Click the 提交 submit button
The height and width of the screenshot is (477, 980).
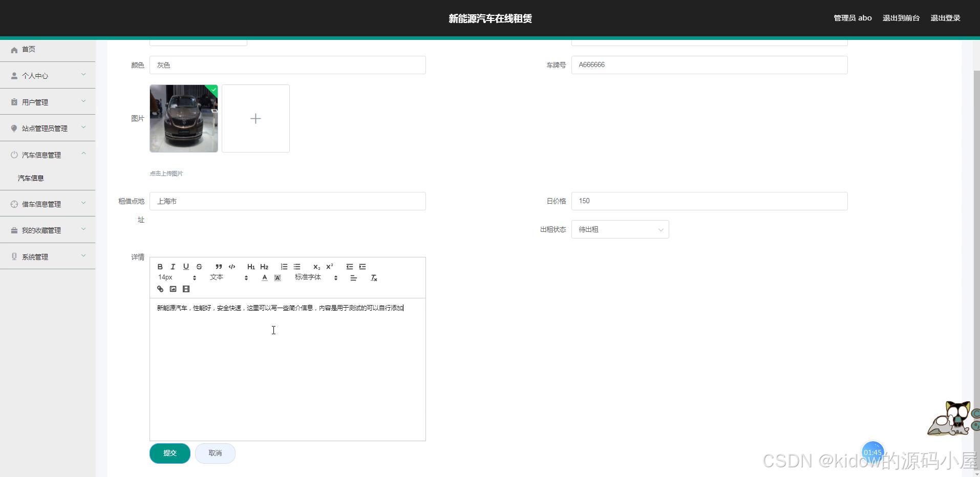(x=170, y=453)
